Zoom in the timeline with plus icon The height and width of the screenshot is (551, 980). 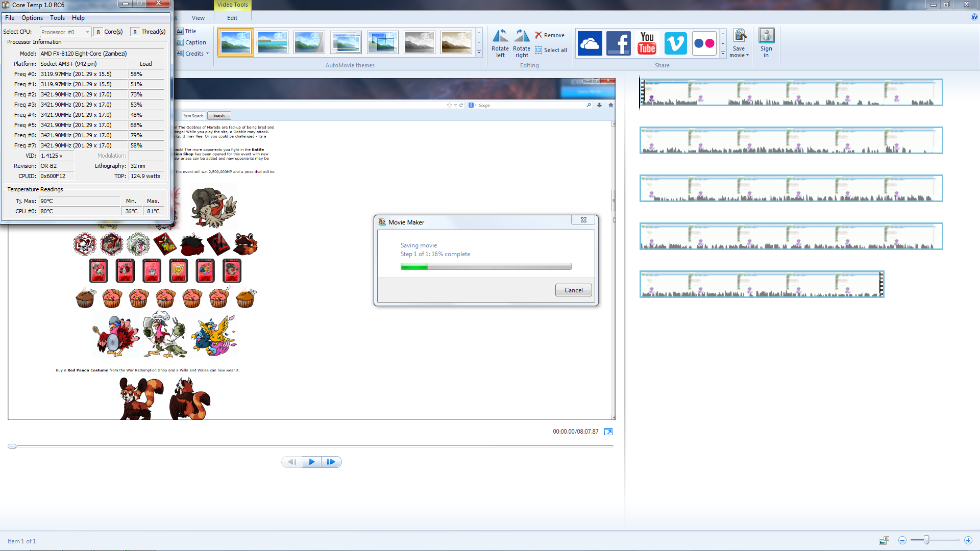(968, 540)
